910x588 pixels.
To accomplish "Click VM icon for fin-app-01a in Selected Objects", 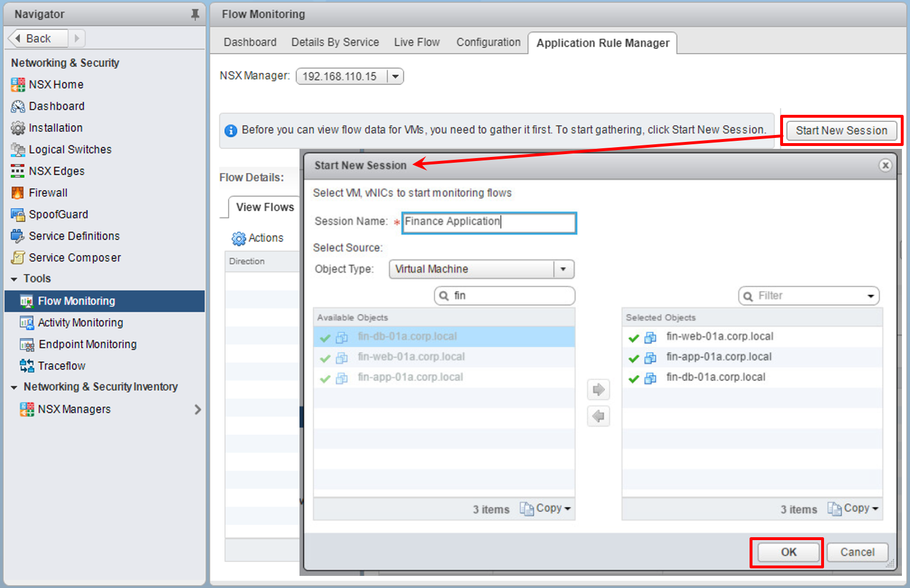I will [650, 358].
